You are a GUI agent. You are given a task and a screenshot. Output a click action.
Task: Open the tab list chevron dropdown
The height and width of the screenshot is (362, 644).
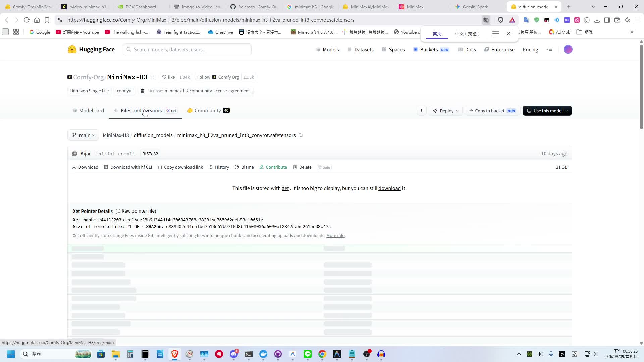593,7
